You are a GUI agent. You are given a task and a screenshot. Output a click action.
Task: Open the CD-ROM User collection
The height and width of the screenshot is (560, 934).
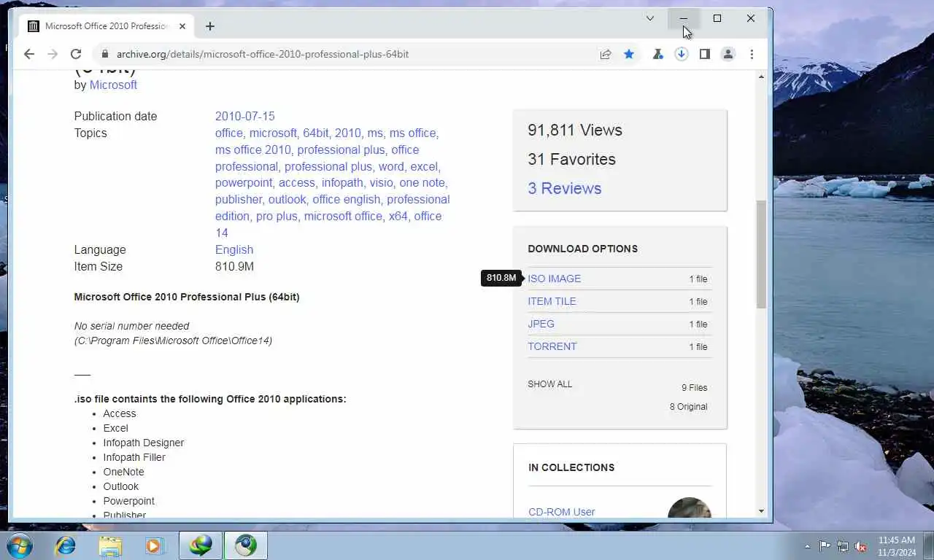click(562, 512)
